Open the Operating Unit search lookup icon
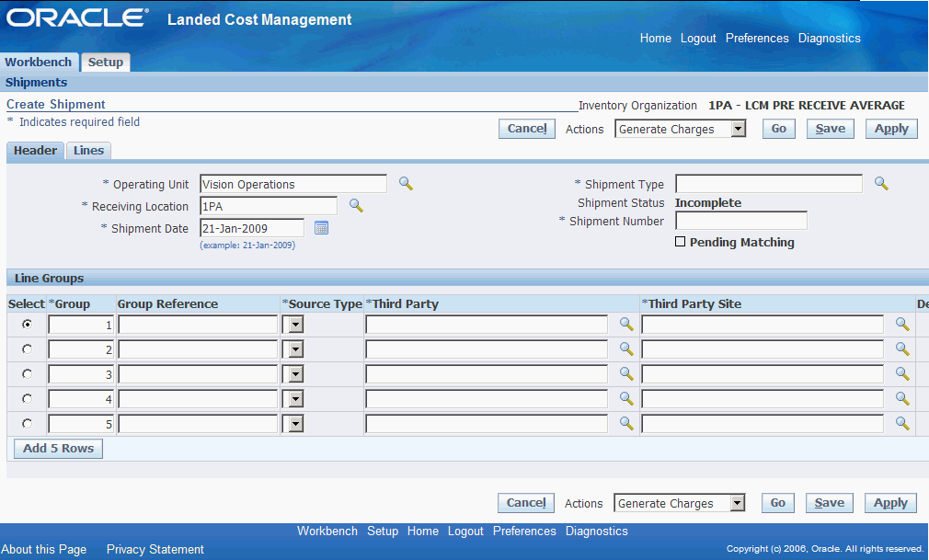Image resolution: width=929 pixels, height=560 pixels. click(406, 184)
